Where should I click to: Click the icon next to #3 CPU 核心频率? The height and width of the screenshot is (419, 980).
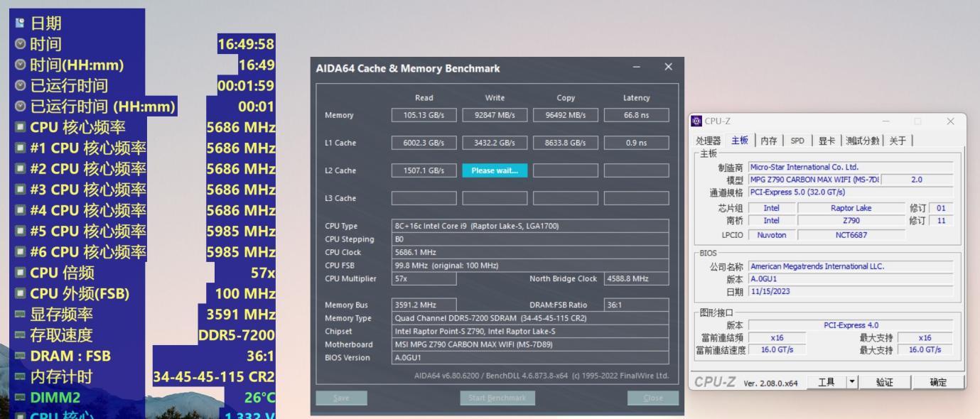pos(20,190)
